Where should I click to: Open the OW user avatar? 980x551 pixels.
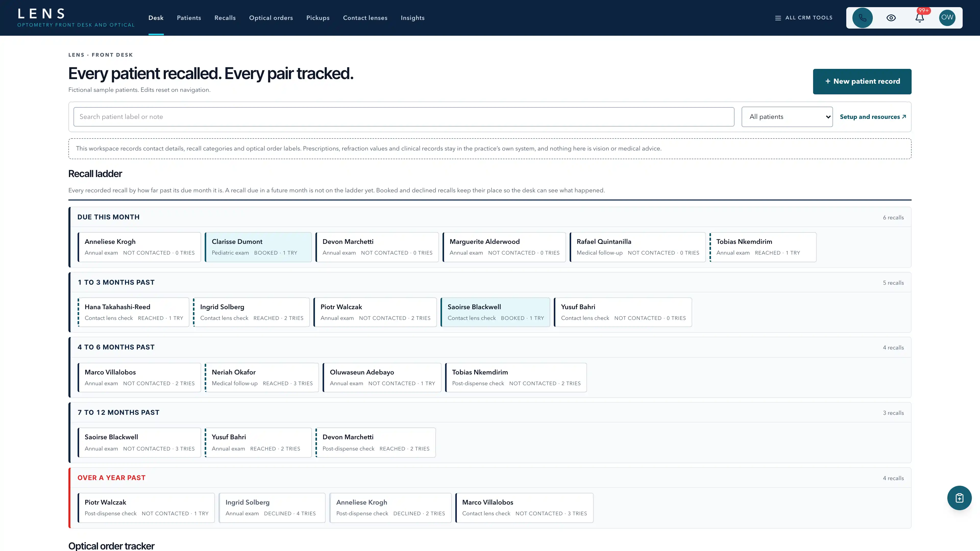[947, 18]
